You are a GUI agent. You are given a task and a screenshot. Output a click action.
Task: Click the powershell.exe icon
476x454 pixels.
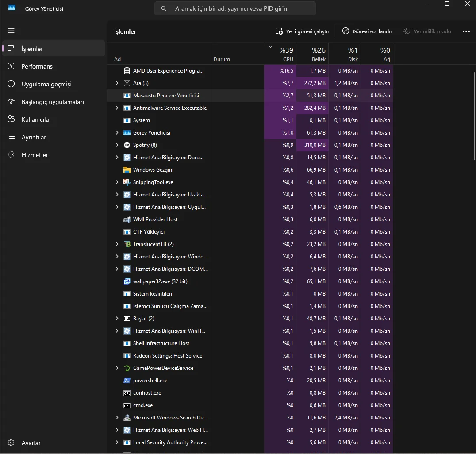coord(127,381)
